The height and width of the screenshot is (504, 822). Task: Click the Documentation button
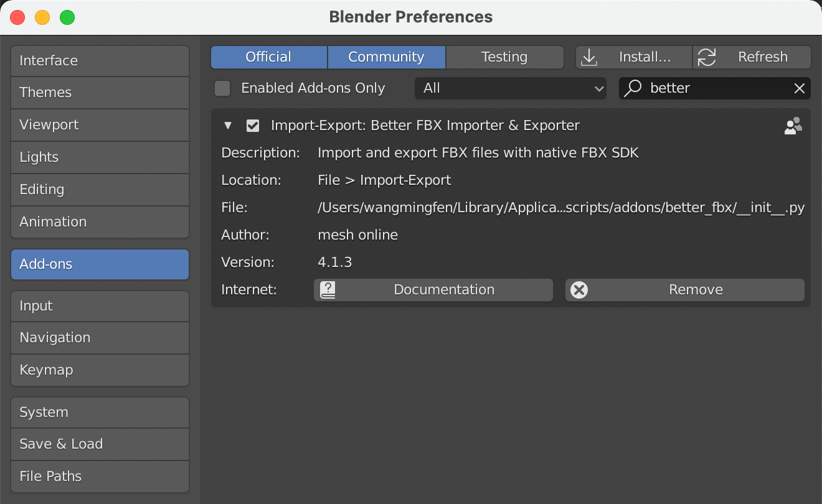tap(443, 289)
